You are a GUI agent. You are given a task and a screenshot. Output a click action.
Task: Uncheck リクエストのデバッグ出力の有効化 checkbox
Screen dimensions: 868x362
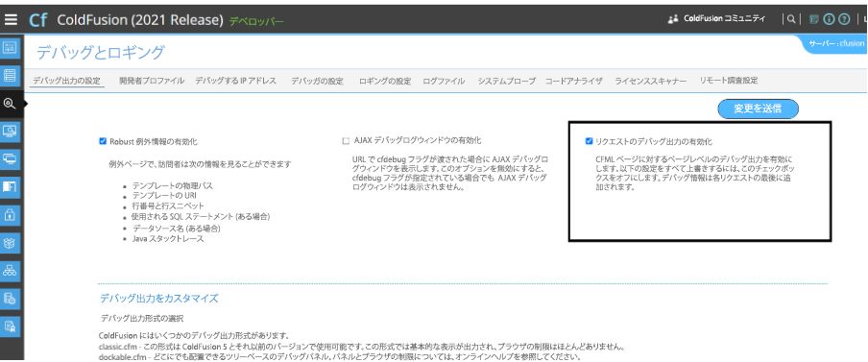click(x=589, y=141)
